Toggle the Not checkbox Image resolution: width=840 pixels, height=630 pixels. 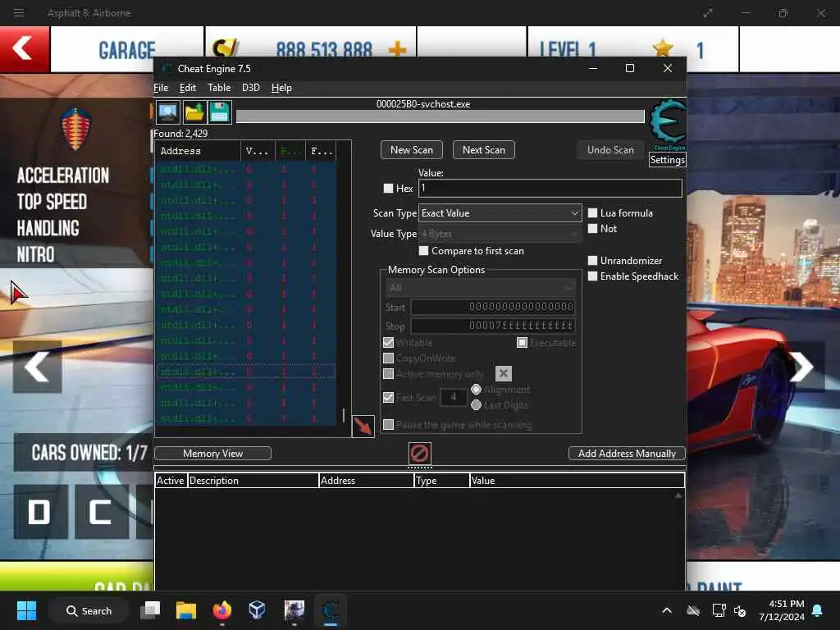pos(592,228)
